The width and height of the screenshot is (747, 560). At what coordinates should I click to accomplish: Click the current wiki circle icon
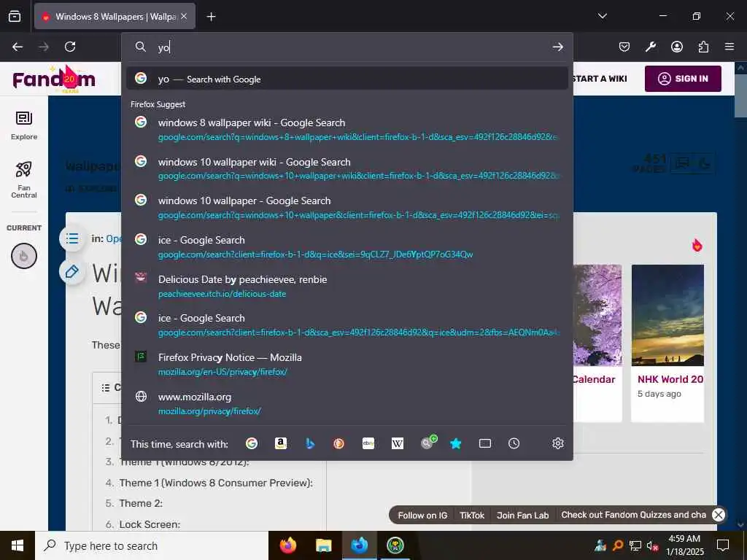click(x=24, y=256)
